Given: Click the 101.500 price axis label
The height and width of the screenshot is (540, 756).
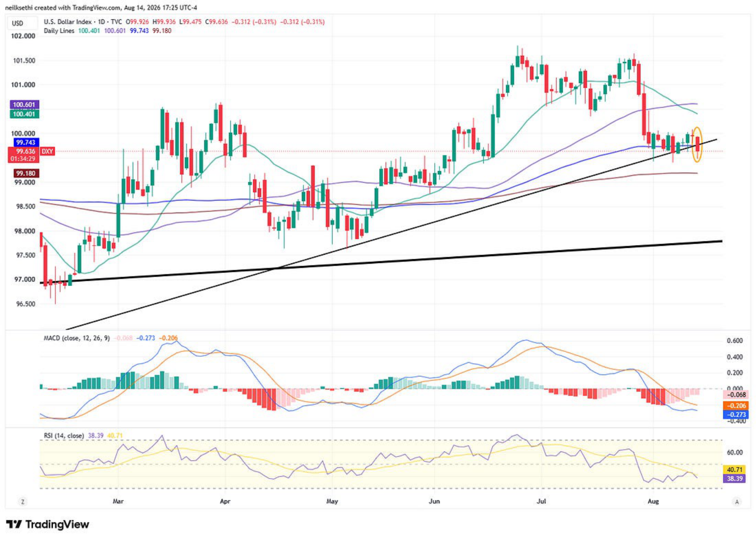Looking at the screenshot, I should click(23, 61).
